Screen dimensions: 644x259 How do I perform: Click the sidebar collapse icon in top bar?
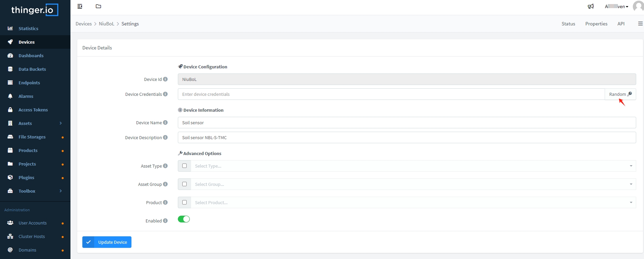pyautogui.click(x=80, y=6)
